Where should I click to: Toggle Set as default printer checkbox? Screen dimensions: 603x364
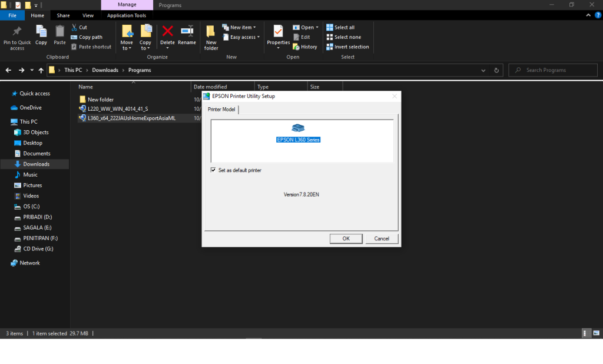pos(213,170)
